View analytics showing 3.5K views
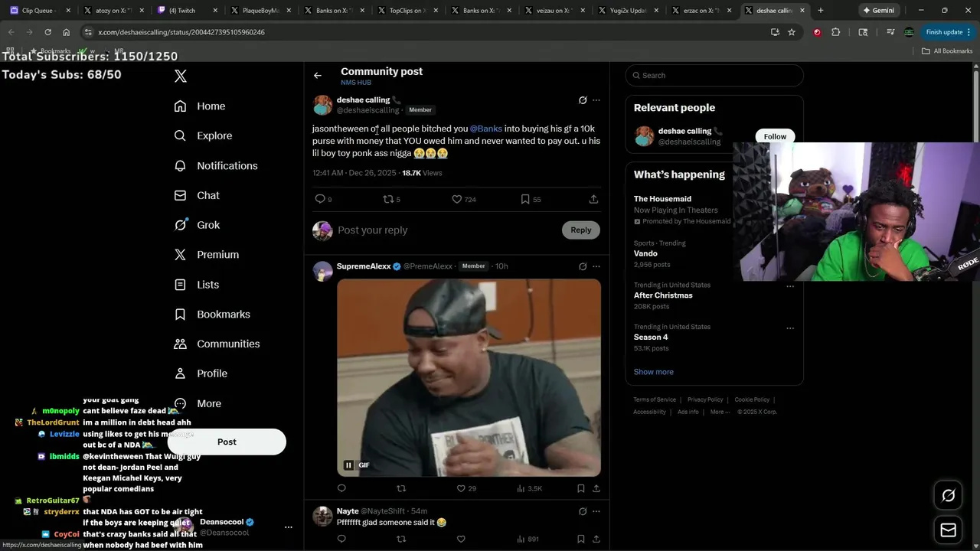Viewport: 980px width, 551px height. [x=529, y=488]
